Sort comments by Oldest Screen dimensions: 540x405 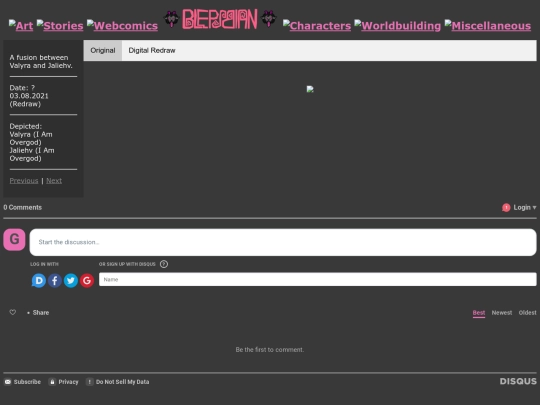(x=528, y=313)
